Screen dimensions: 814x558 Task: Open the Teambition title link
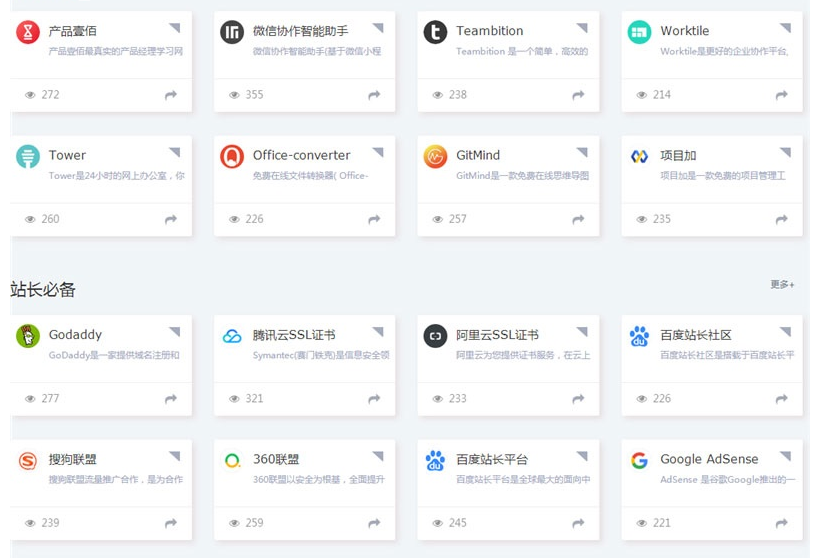coord(490,31)
